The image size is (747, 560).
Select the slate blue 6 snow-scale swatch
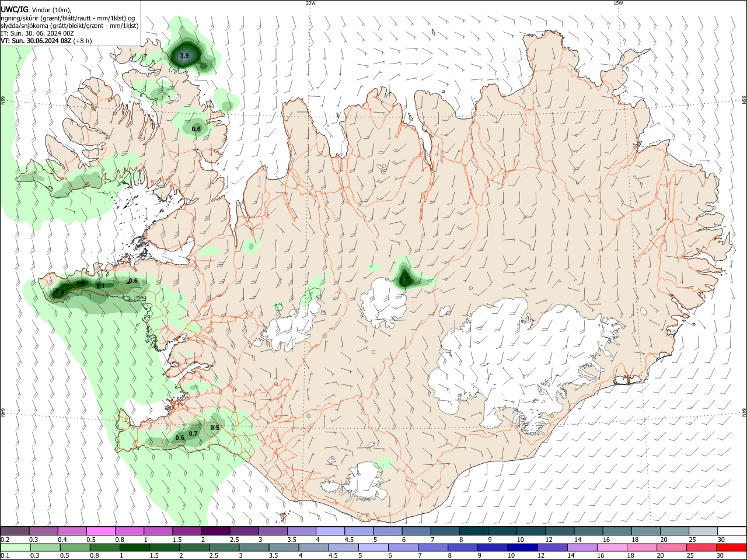(x=416, y=531)
